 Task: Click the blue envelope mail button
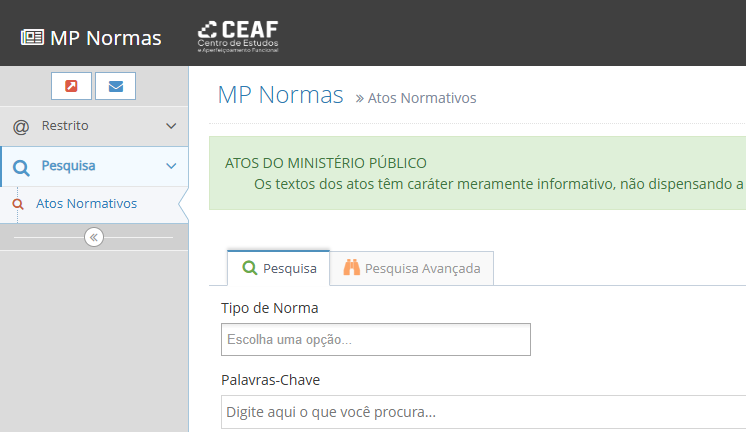pos(116,86)
